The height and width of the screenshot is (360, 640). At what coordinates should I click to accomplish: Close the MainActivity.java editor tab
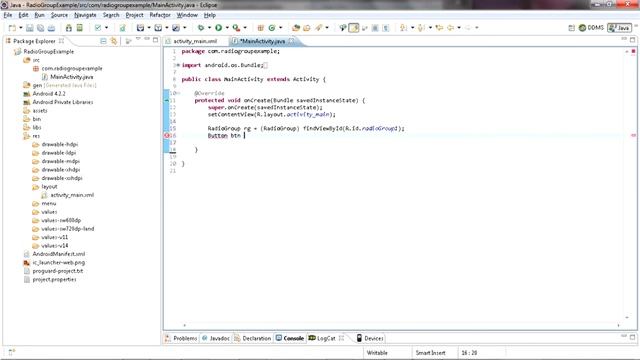[291, 41]
